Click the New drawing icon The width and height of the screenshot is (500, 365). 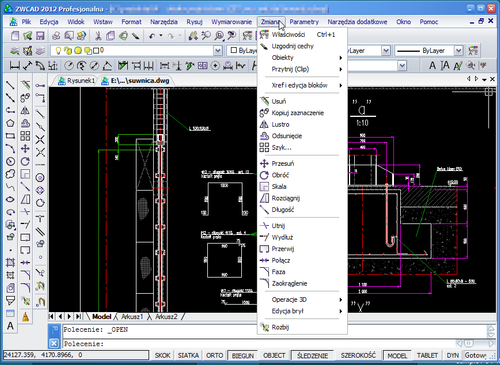coord(15,36)
